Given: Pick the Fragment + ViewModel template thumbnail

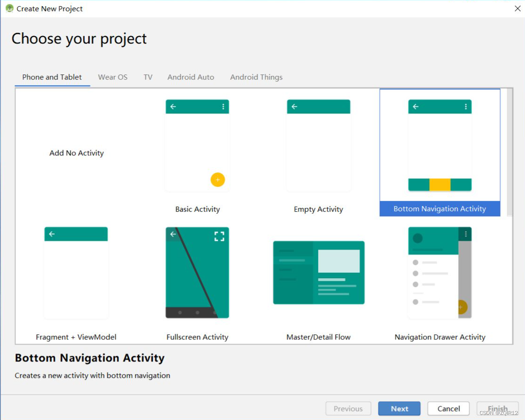Looking at the screenshot, I should [76, 273].
